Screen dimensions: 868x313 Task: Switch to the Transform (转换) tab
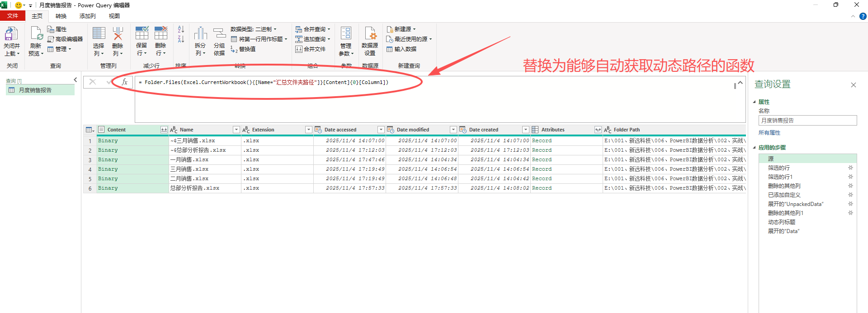tap(61, 16)
